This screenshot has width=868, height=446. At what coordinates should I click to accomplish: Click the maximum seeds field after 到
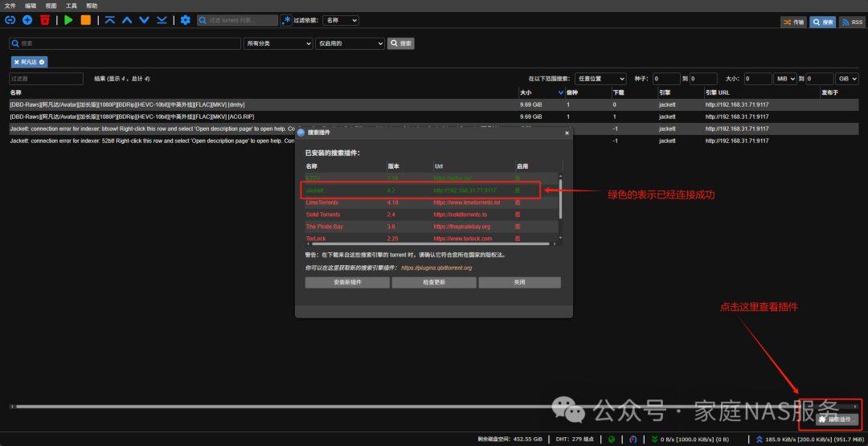703,79
